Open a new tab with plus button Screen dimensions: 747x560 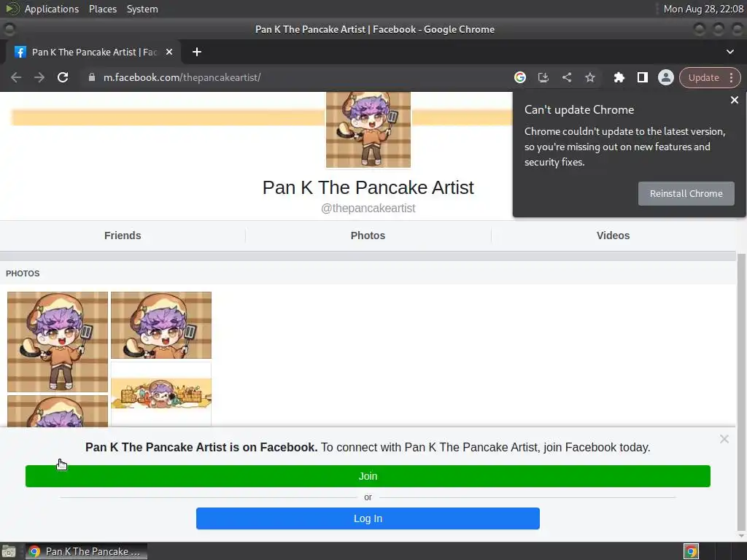[x=197, y=52]
